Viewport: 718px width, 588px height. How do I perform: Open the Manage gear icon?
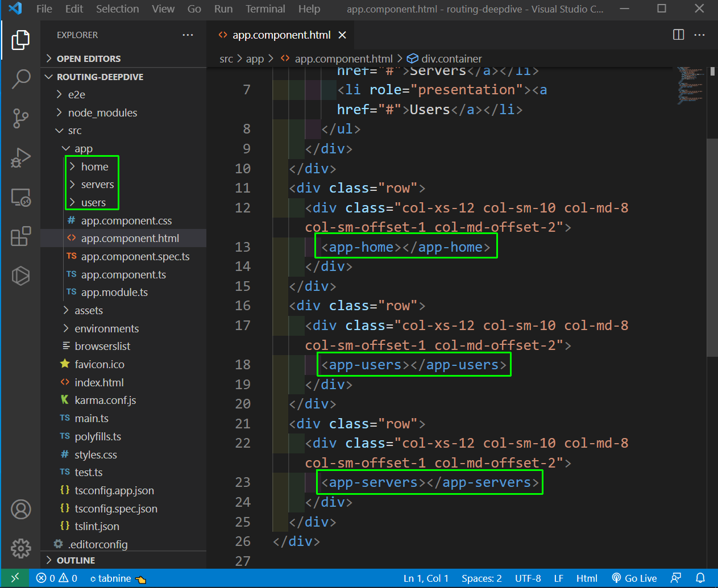tap(20, 549)
